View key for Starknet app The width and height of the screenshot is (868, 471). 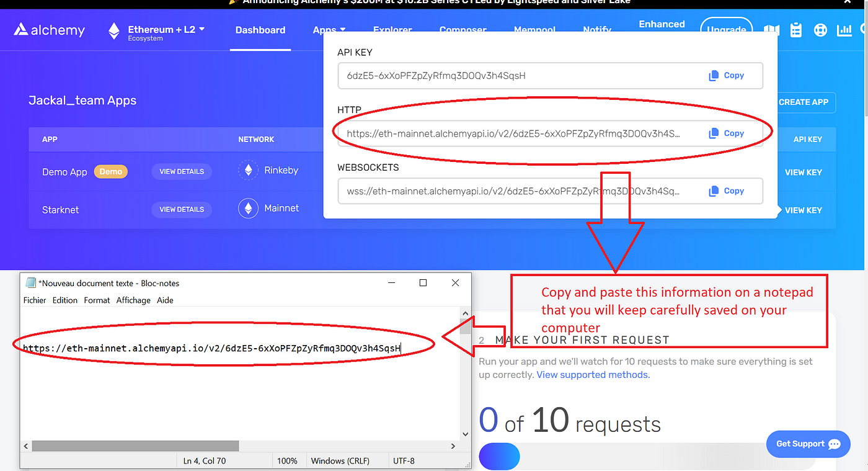[804, 210]
